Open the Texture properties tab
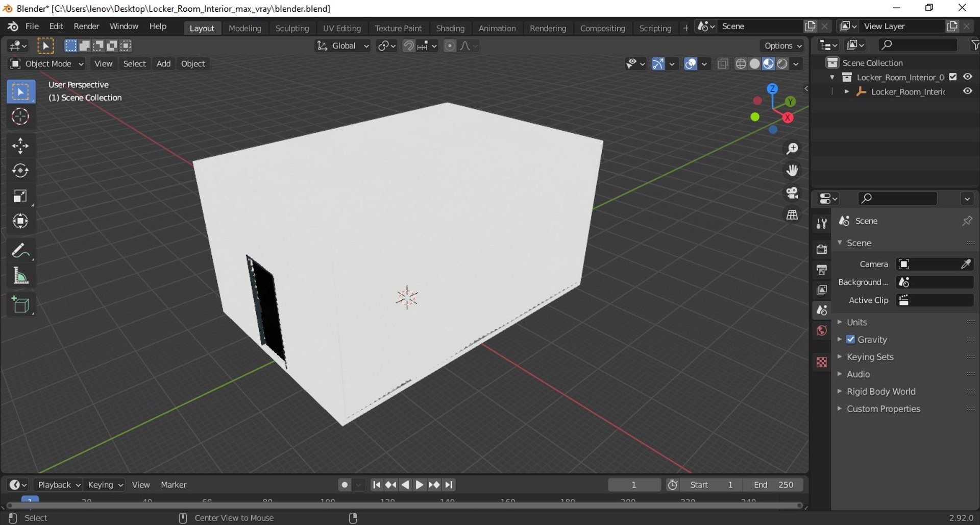Viewport: 980px width, 525px height. pyautogui.click(x=821, y=362)
